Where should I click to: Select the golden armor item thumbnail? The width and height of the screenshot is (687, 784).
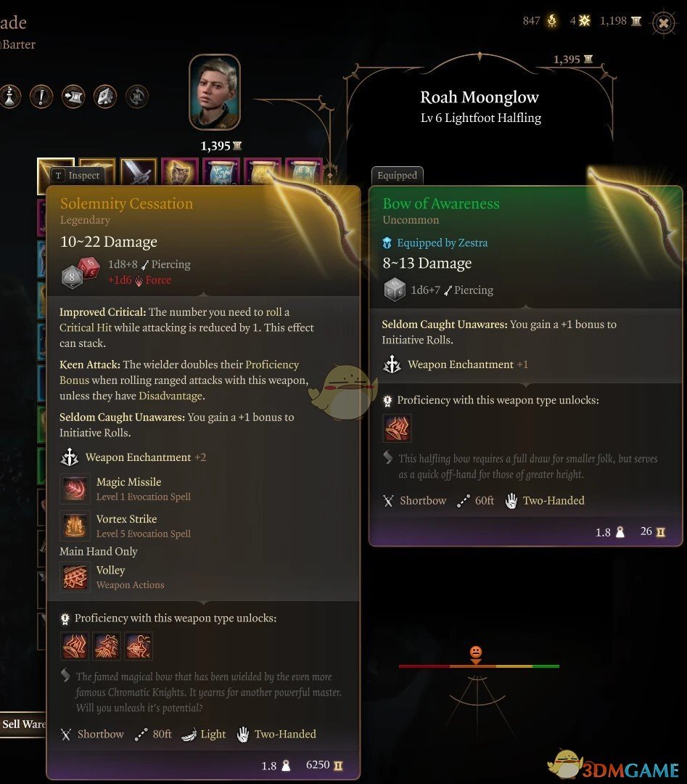click(x=179, y=173)
